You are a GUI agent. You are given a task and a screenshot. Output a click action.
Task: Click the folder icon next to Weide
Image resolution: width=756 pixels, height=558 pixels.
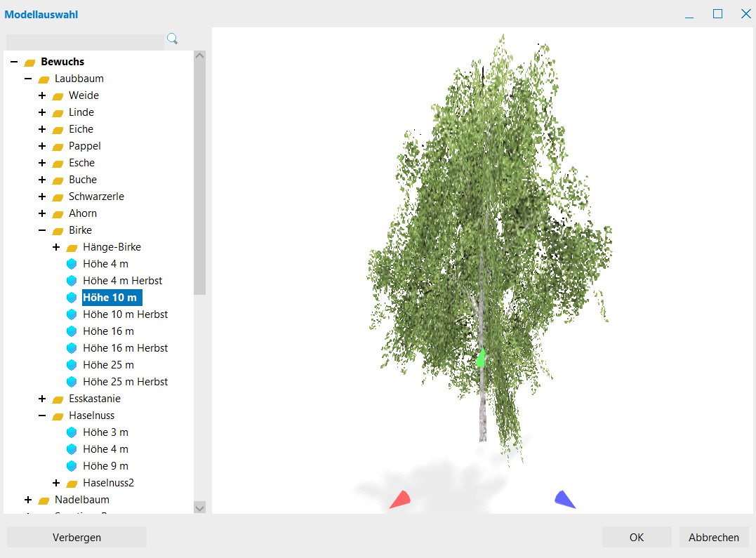coord(58,95)
